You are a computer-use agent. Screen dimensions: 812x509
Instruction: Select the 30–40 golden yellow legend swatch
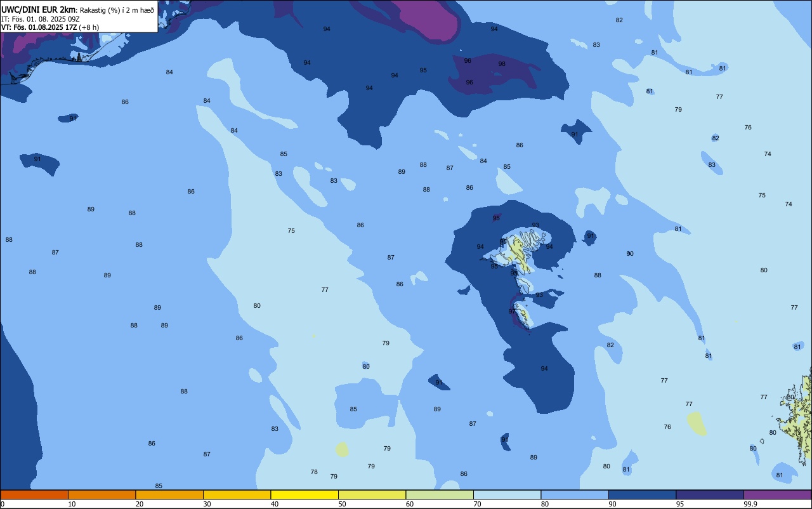click(x=237, y=494)
